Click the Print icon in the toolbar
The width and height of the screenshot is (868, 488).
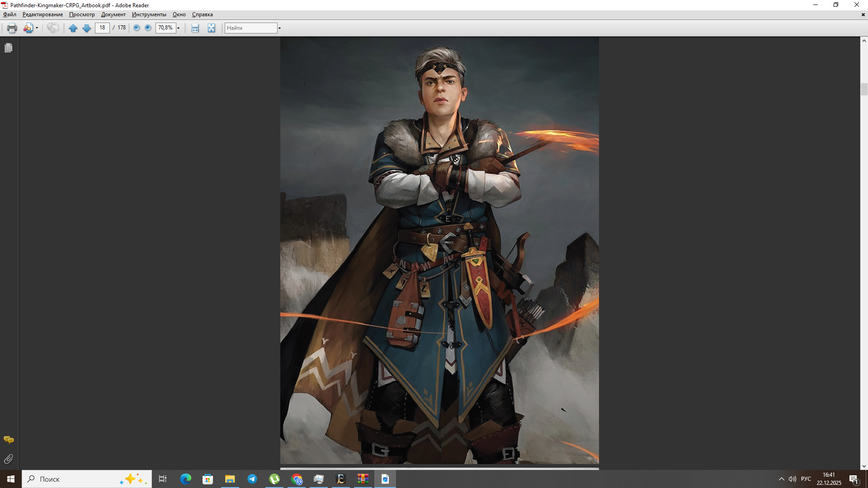click(12, 28)
